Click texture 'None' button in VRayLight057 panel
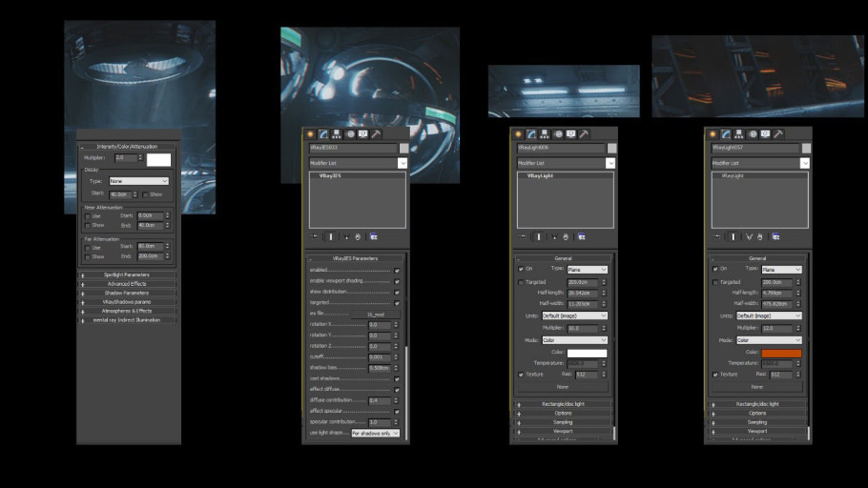The height and width of the screenshot is (488, 868). (756, 387)
